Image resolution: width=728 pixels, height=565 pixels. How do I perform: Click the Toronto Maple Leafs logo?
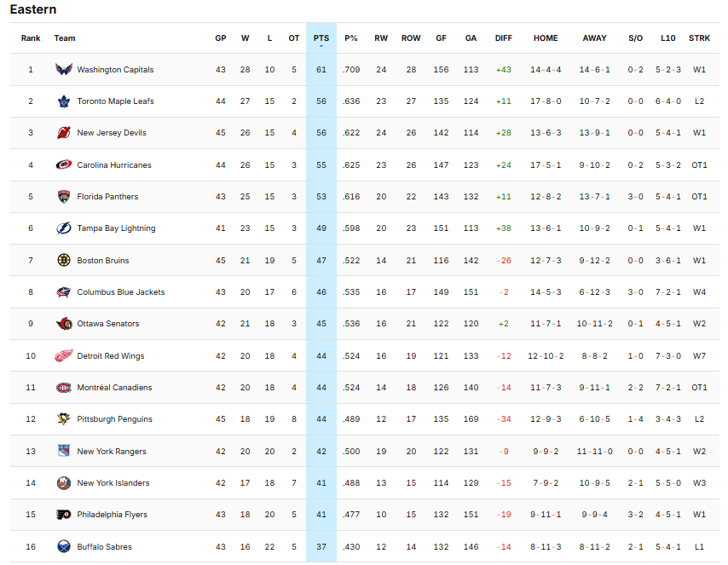click(64, 101)
